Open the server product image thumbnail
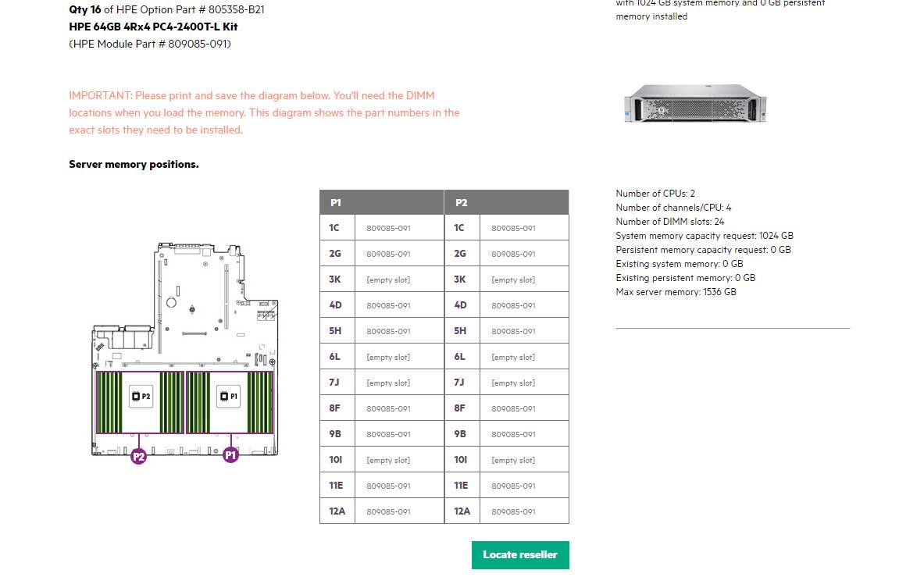924x577 pixels. point(695,104)
